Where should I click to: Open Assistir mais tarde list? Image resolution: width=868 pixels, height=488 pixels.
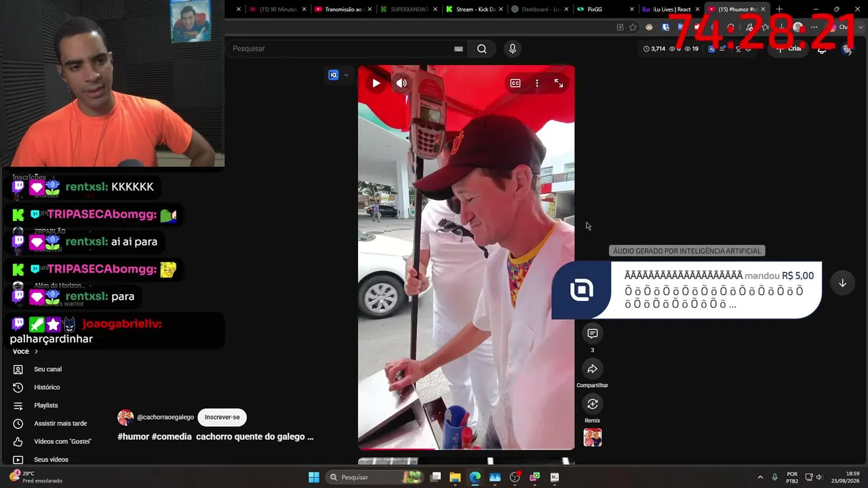pos(60,424)
